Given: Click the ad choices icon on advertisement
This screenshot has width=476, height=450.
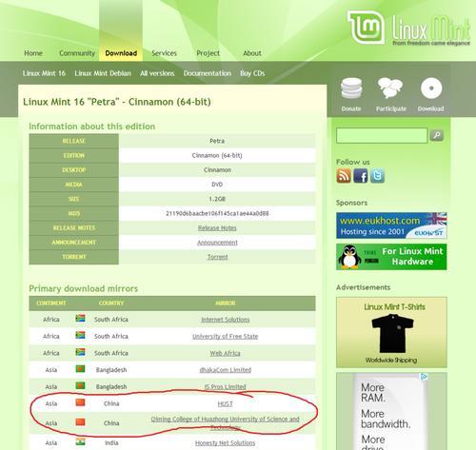Looking at the screenshot, I should pos(424,377).
